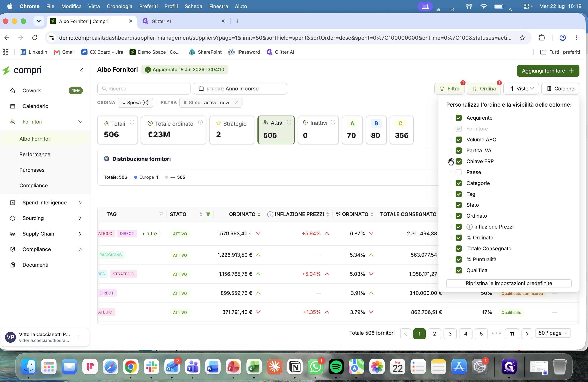588x382 pixels.
Task: Toggle the Partita IVA column checkbox
Action: coord(458,151)
